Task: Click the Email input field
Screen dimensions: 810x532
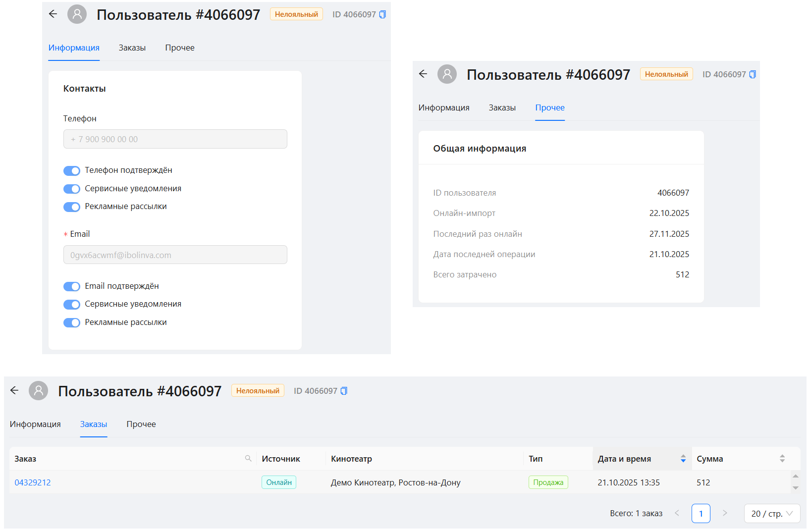Action: pos(175,255)
